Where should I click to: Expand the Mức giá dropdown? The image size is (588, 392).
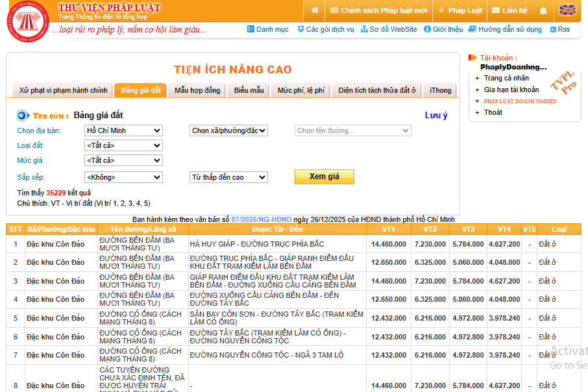tap(123, 160)
